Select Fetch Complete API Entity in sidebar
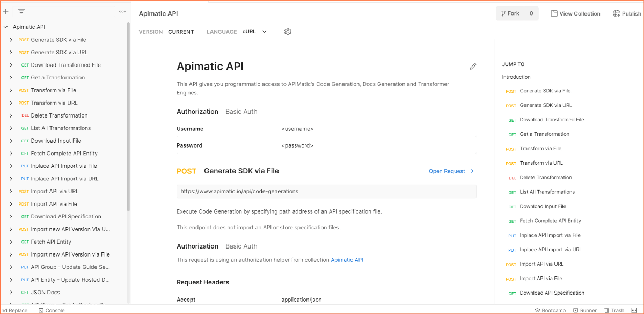Image resolution: width=644 pixels, height=314 pixels. pyautogui.click(x=64, y=154)
